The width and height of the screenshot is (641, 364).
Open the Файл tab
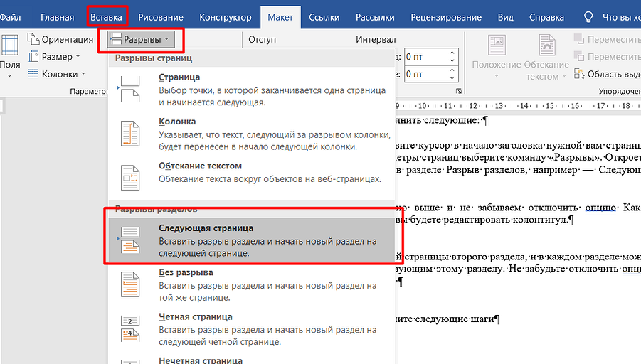click(x=9, y=17)
